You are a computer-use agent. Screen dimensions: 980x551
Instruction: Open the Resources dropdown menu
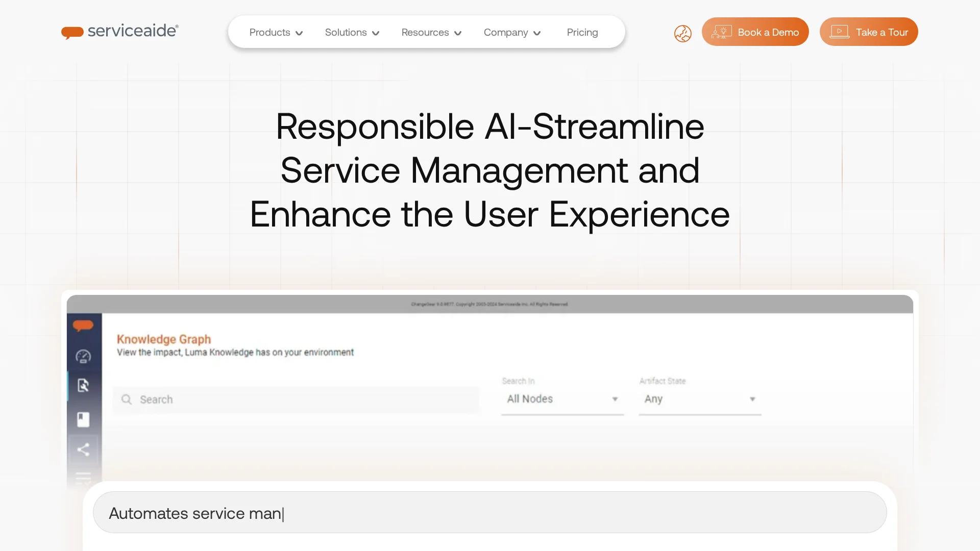click(x=431, y=33)
